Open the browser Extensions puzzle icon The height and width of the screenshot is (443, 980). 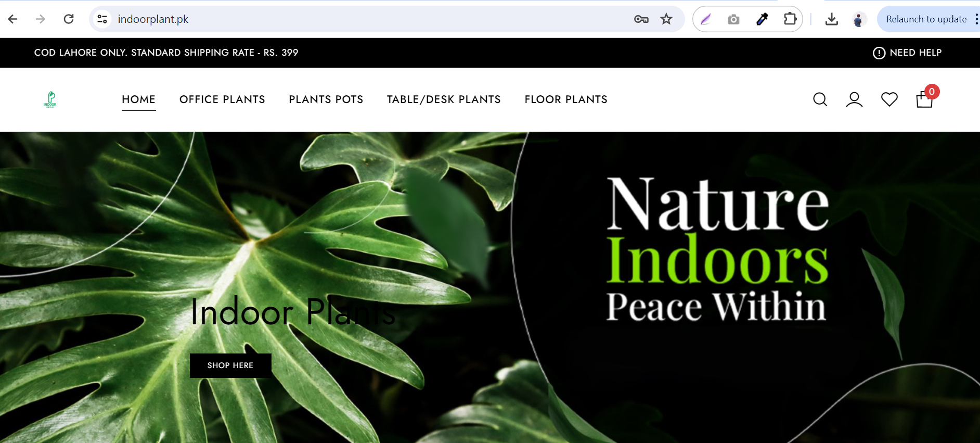click(790, 19)
